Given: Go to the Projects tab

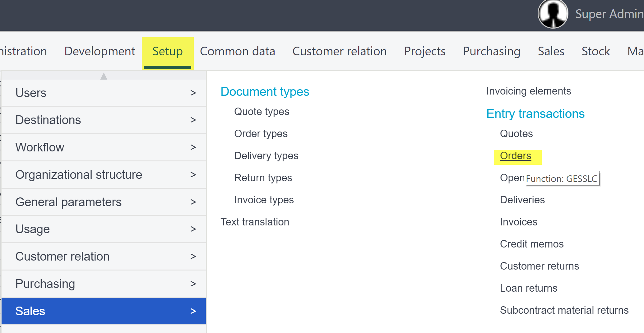Looking at the screenshot, I should point(424,51).
